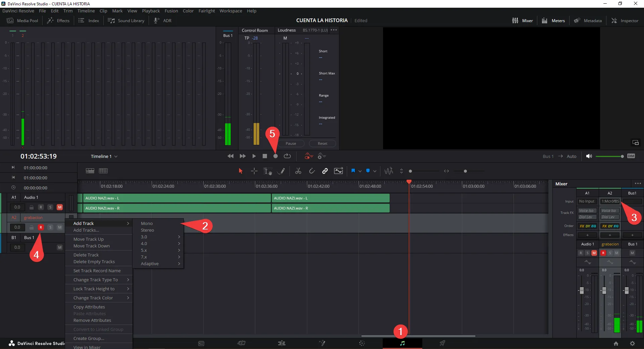Toggle record arm on grabacion mixer strip
The image size is (644, 349).
(603, 253)
